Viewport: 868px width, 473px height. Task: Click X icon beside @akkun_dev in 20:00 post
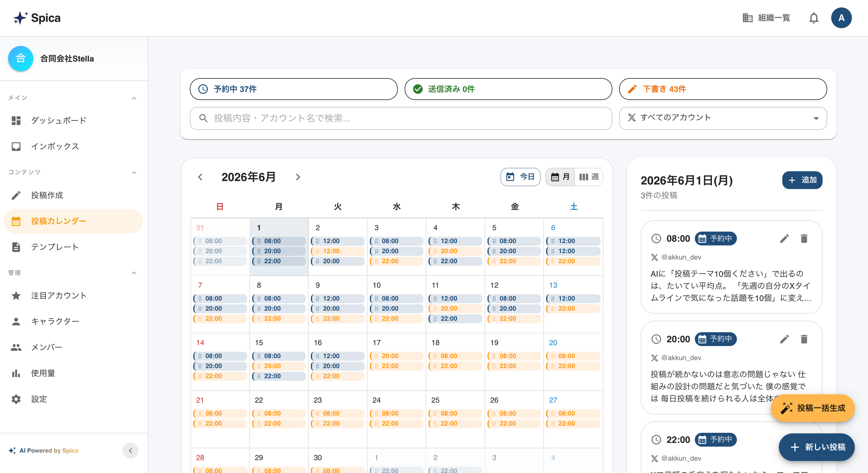pos(654,358)
